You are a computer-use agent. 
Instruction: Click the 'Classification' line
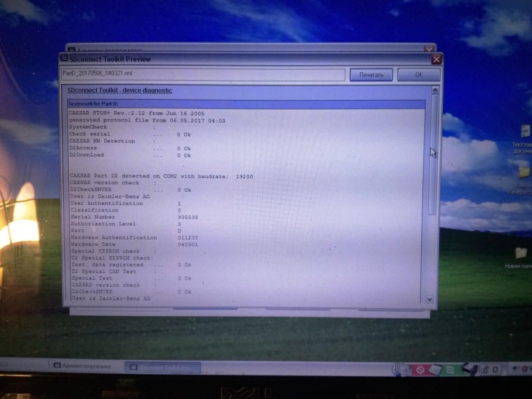point(126,210)
